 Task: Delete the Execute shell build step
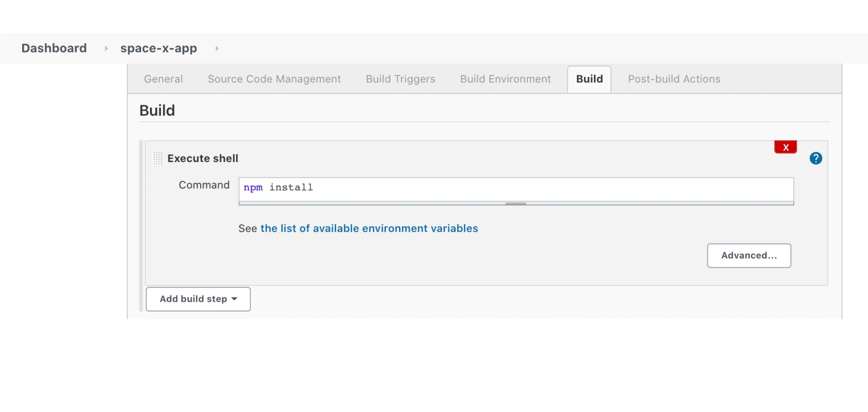[785, 147]
